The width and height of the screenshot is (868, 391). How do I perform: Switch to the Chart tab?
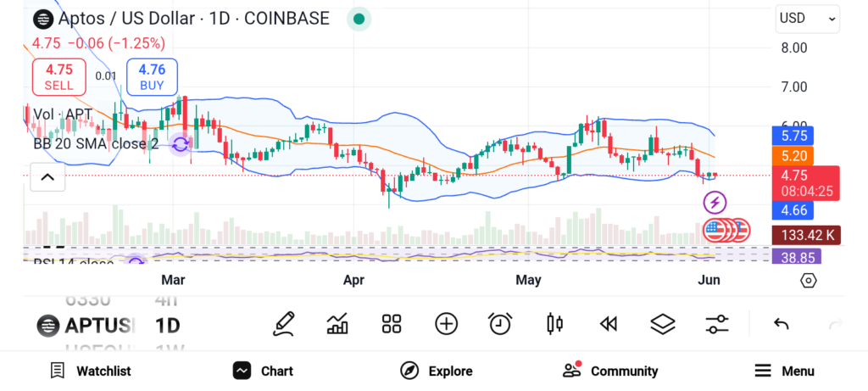click(263, 371)
